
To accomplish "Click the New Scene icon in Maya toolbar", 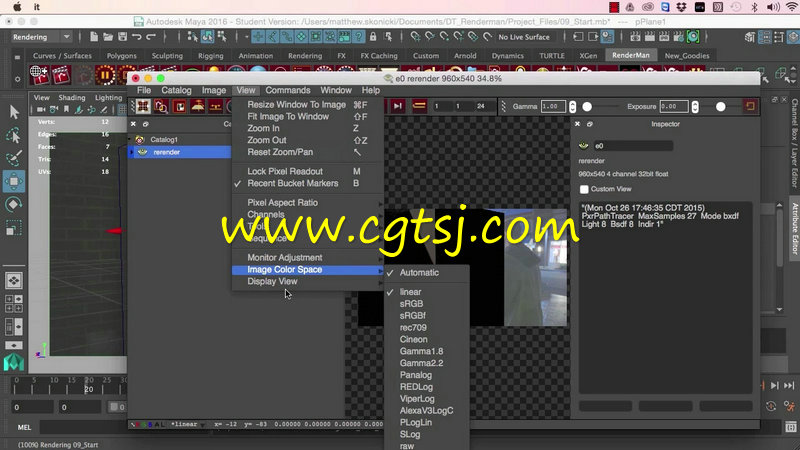I will (94, 37).
